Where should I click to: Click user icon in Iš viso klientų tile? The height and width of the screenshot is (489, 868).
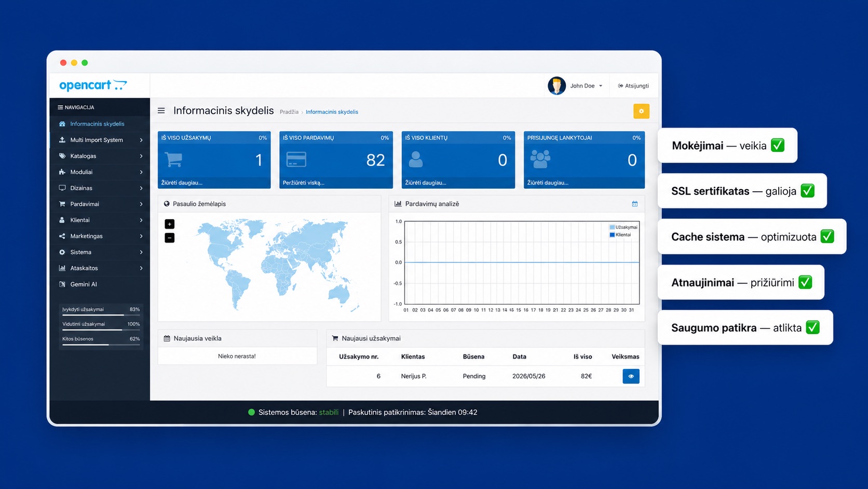click(x=416, y=159)
